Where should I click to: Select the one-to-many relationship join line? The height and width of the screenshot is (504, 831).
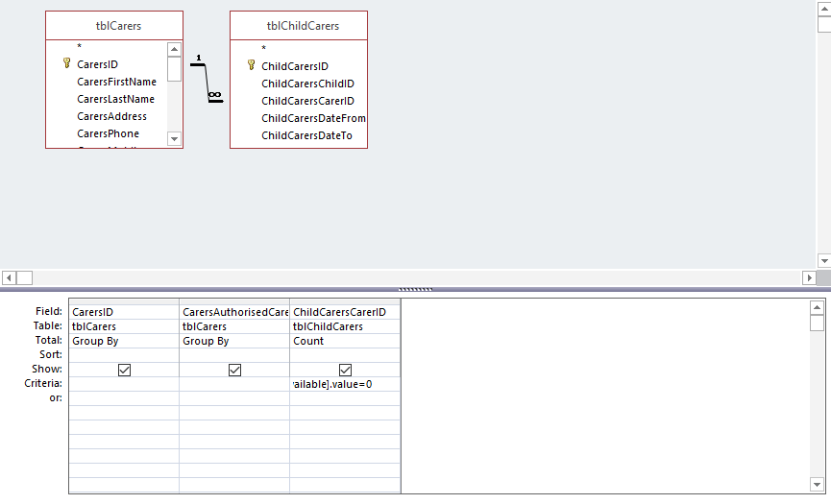click(207, 82)
